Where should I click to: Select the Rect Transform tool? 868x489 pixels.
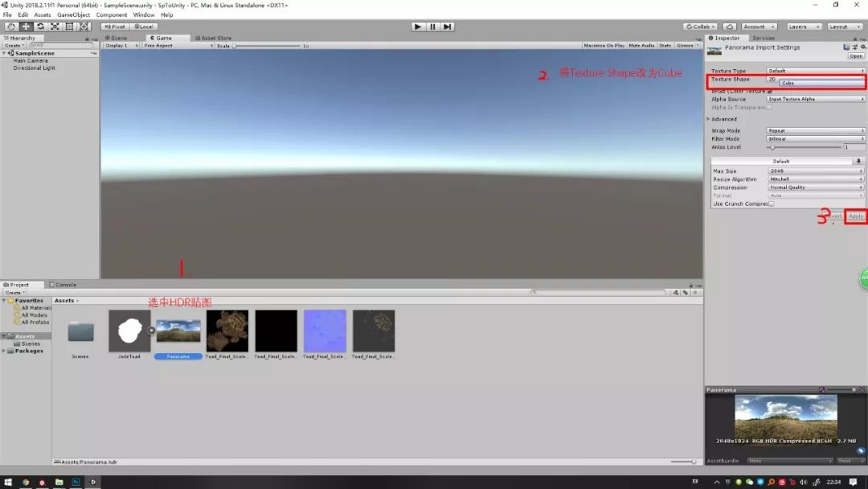[x=69, y=26]
